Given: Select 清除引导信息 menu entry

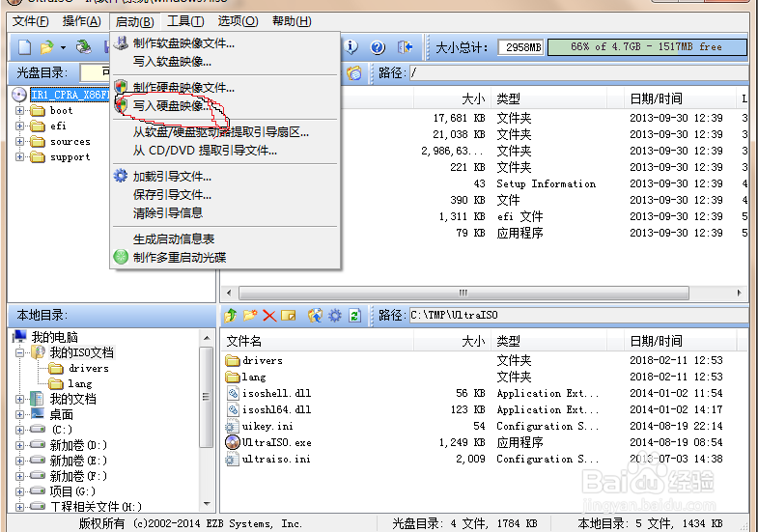Looking at the screenshot, I should click(168, 212).
